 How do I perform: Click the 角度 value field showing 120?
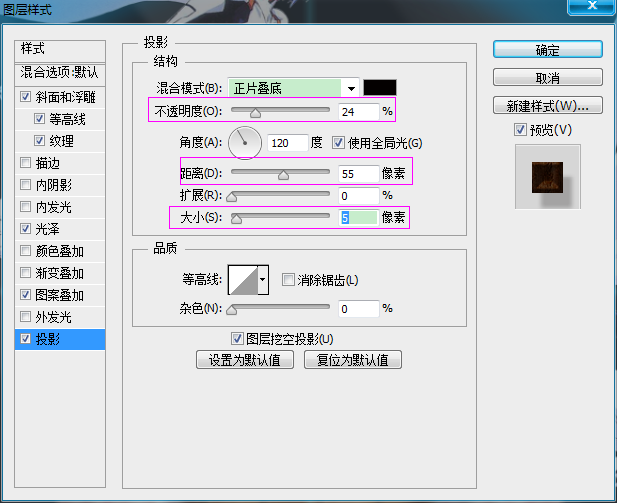pyautogui.click(x=287, y=143)
